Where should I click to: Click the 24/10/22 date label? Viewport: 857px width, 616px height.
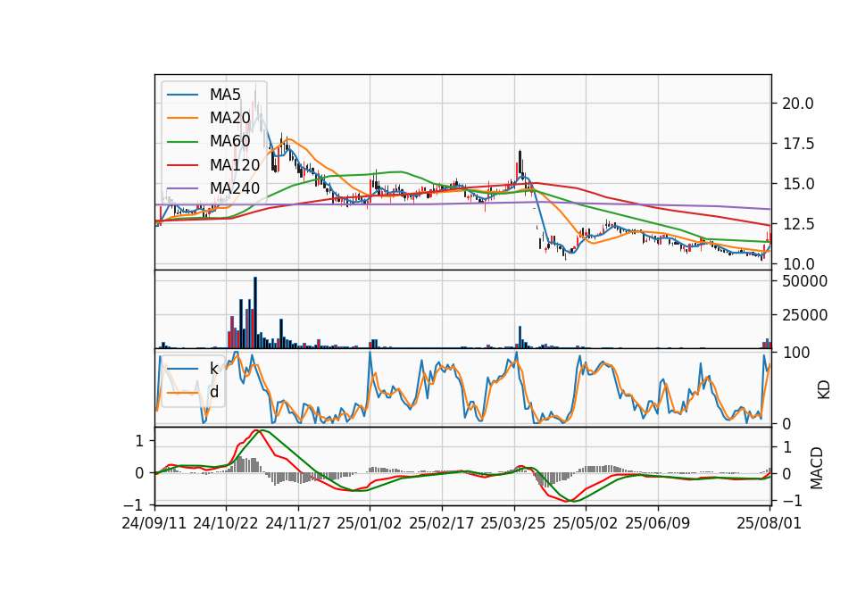pos(226,524)
